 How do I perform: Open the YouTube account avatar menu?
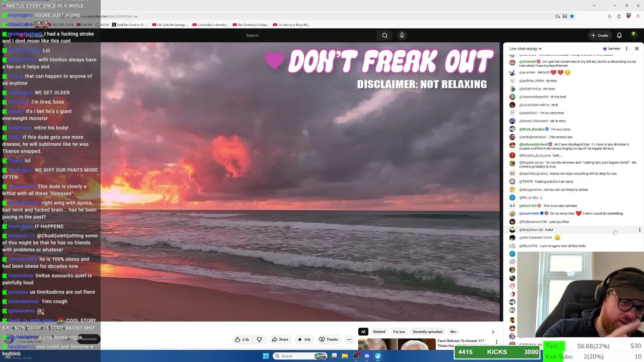click(x=634, y=35)
